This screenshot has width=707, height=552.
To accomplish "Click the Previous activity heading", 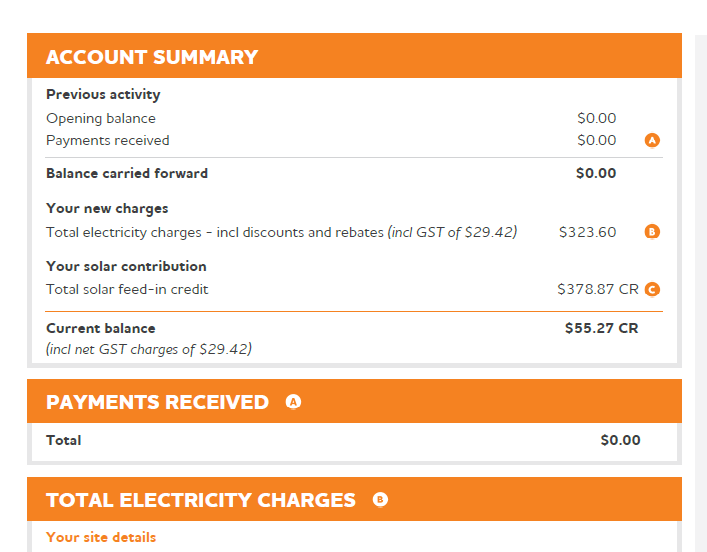I will coord(103,94).
